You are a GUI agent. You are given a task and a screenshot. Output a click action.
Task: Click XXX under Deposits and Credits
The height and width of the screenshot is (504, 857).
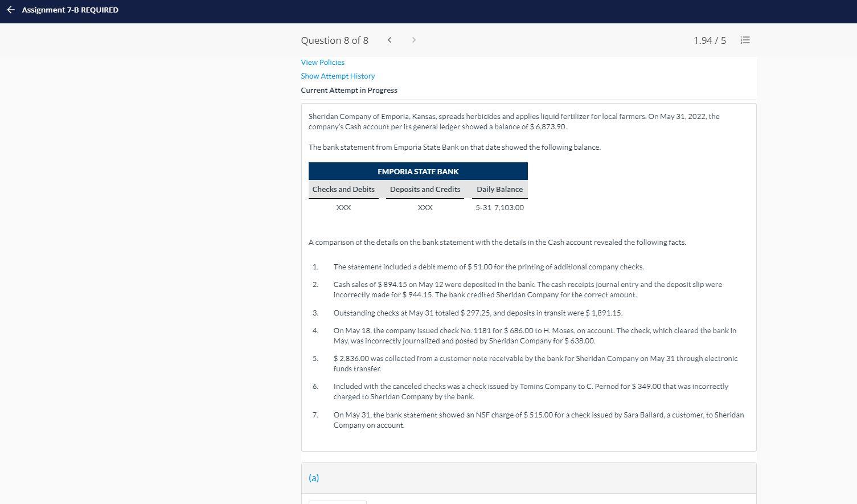(425, 207)
